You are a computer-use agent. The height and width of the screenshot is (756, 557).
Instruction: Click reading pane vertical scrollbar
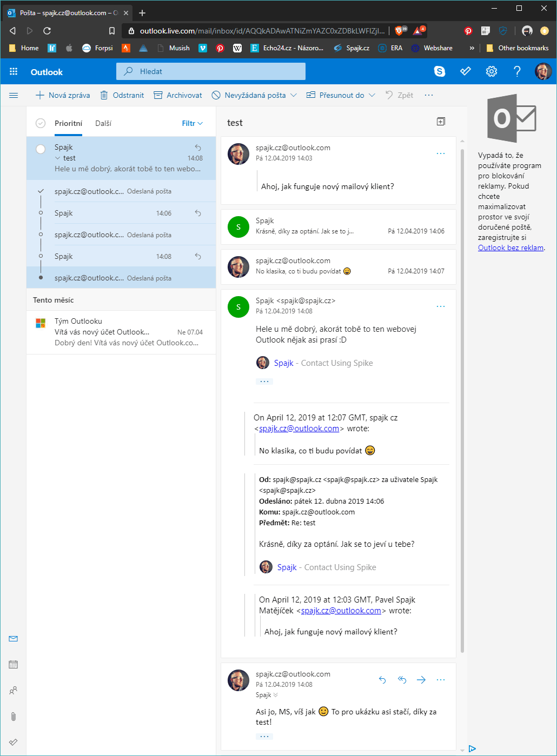pyautogui.click(x=462, y=400)
